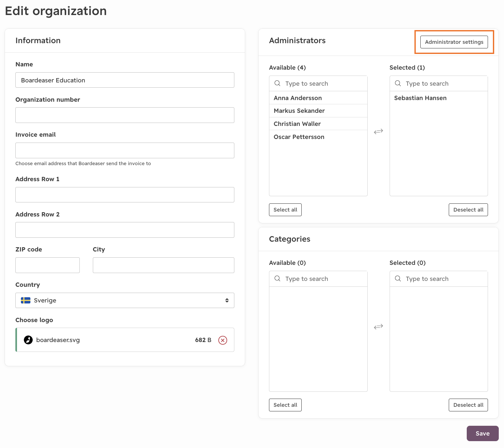Click search icon in Administrators Selected list
The image size is (504, 448).
[x=398, y=83]
